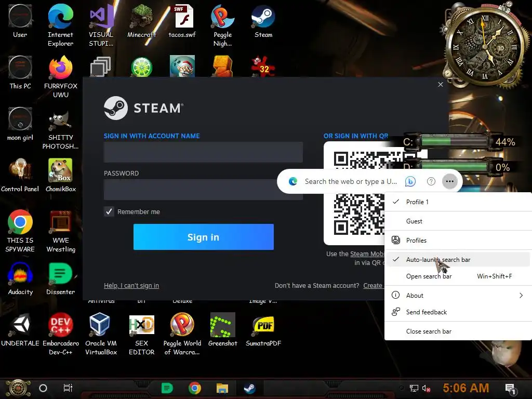Image resolution: width=532 pixels, height=399 pixels.
Task: Choose Send feedback menu entry
Action: [458, 312]
